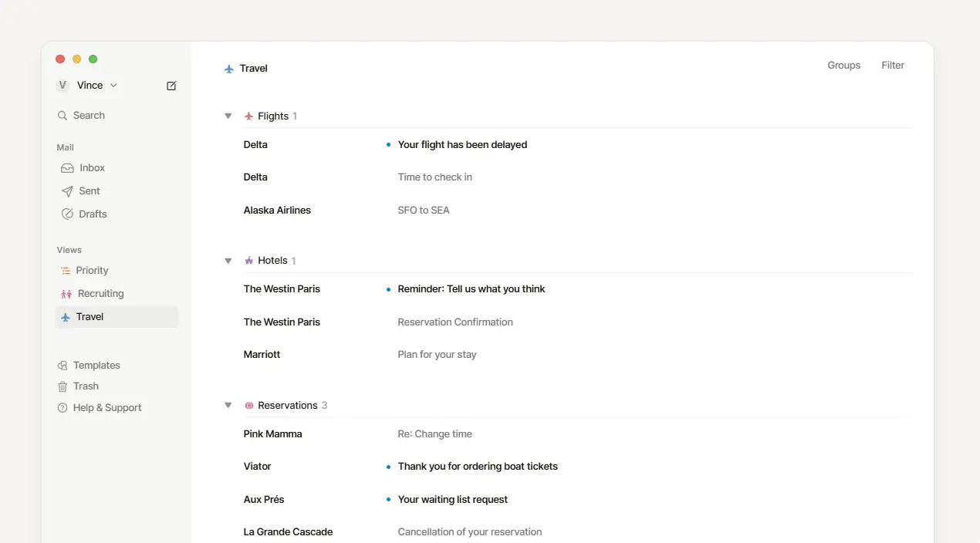Open the Filter option
980x543 pixels.
892,66
